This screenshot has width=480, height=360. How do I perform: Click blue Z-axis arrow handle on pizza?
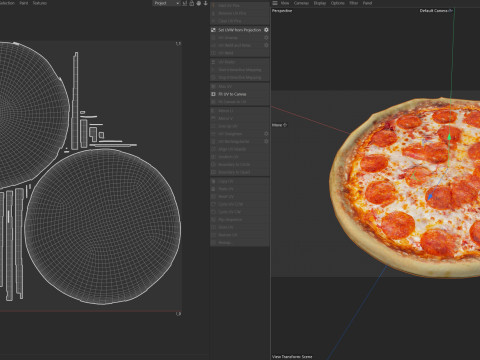[x=430, y=197]
